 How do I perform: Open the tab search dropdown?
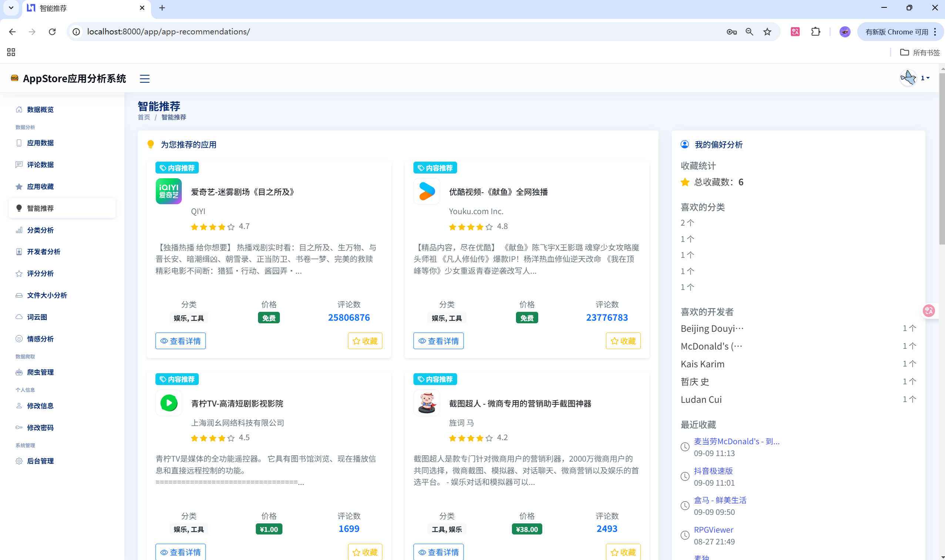(11, 8)
